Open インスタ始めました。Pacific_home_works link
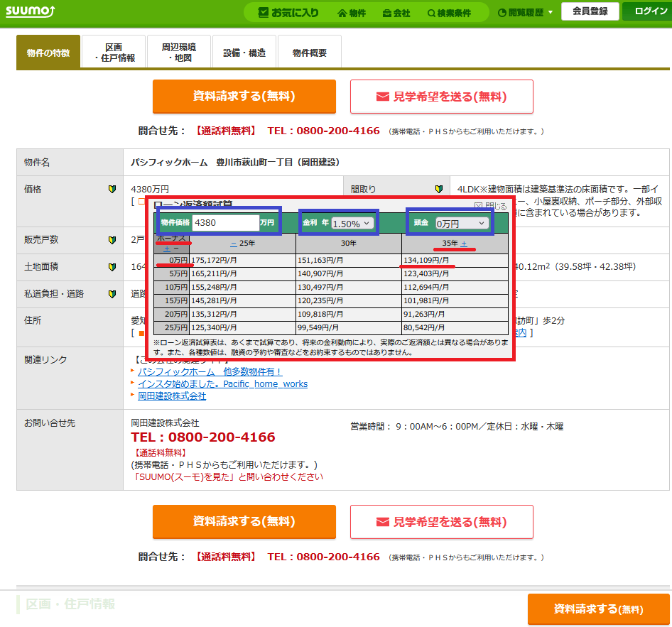This screenshot has height=627, width=672. click(x=223, y=383)
